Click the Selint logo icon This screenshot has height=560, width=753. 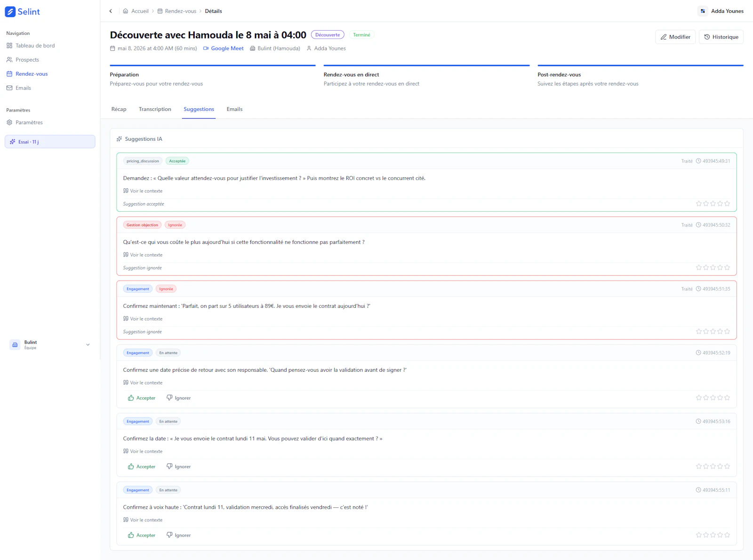tap(10, 12)
